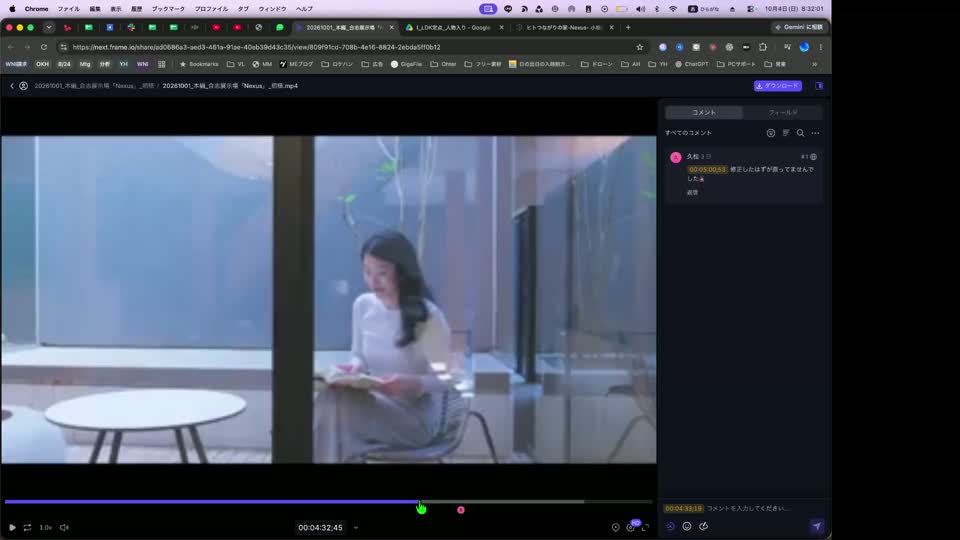
Task: Open the Chrome three-dot menu
Action: [x=821, y=47]
